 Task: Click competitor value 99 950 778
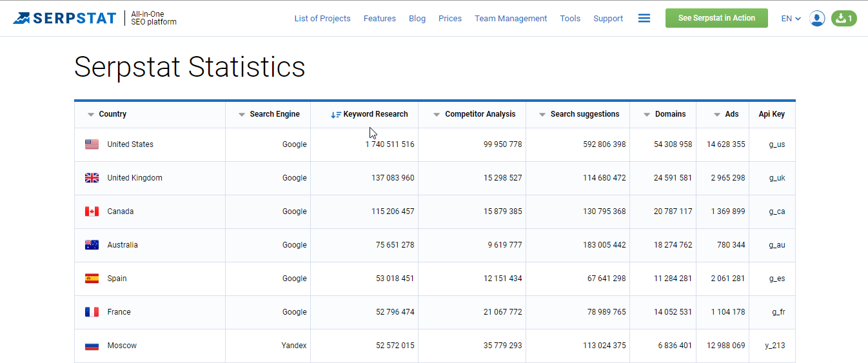click(503, 144)
